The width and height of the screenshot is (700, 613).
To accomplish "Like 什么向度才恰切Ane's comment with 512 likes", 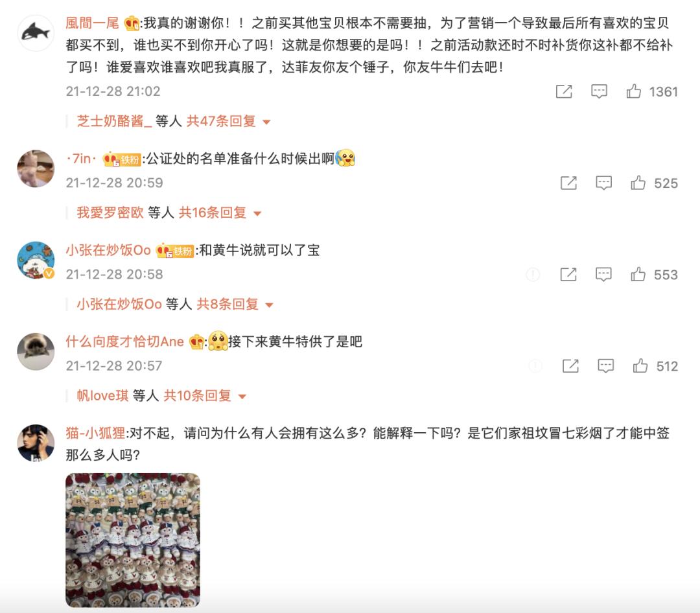I will 640,366.
